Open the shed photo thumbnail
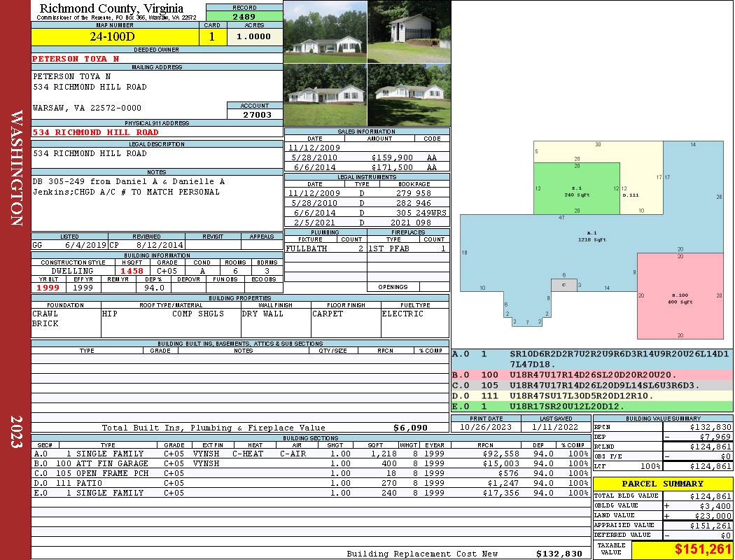Image resolution: width=735 pixels, height=560 pixels. coord(409,32)
